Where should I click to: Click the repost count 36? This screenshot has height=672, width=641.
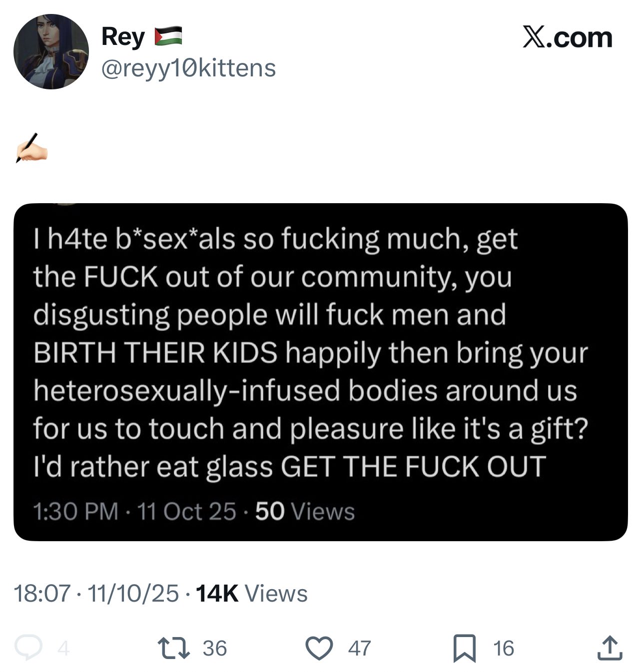point(215,649)
